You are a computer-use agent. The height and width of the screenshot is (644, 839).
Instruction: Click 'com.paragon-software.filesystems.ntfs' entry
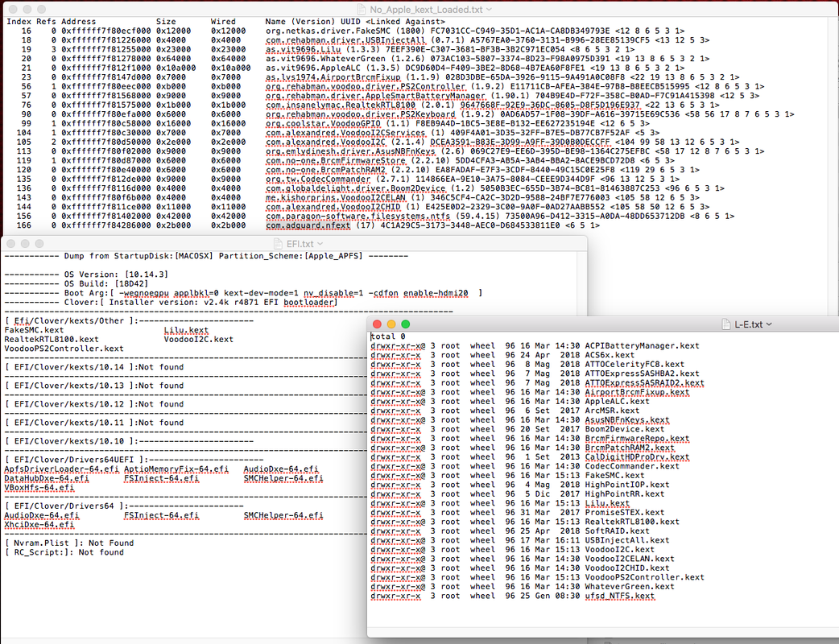358,216
